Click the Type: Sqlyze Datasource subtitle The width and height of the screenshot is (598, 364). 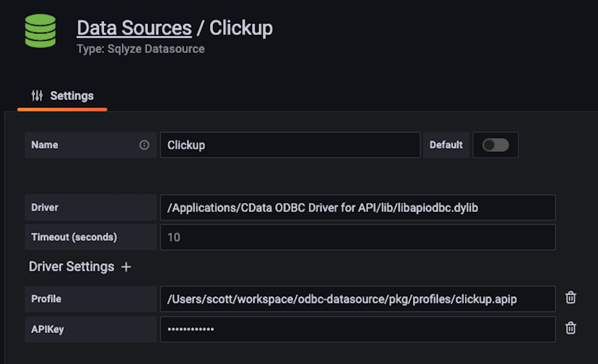pos(141,49)
